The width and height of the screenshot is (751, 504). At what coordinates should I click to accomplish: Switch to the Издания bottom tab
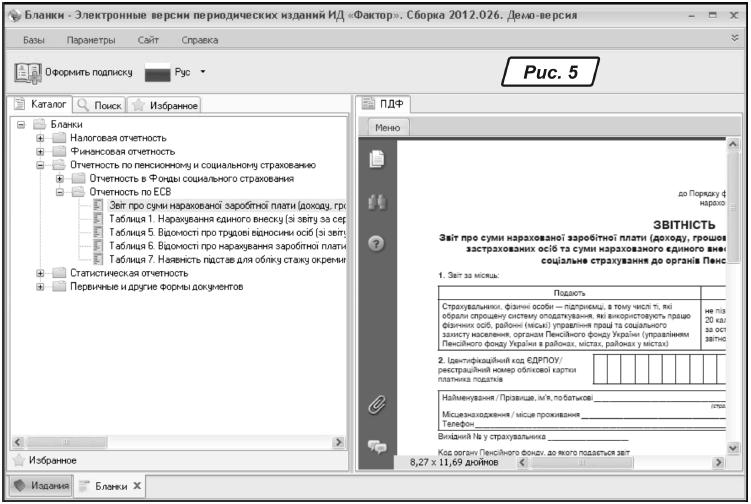(40, 486)
